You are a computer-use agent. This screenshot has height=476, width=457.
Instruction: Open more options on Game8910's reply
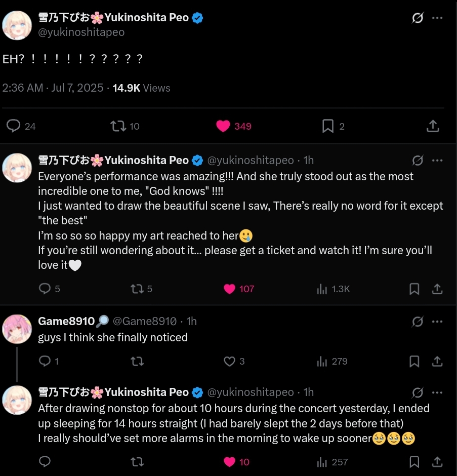[437, 321]
